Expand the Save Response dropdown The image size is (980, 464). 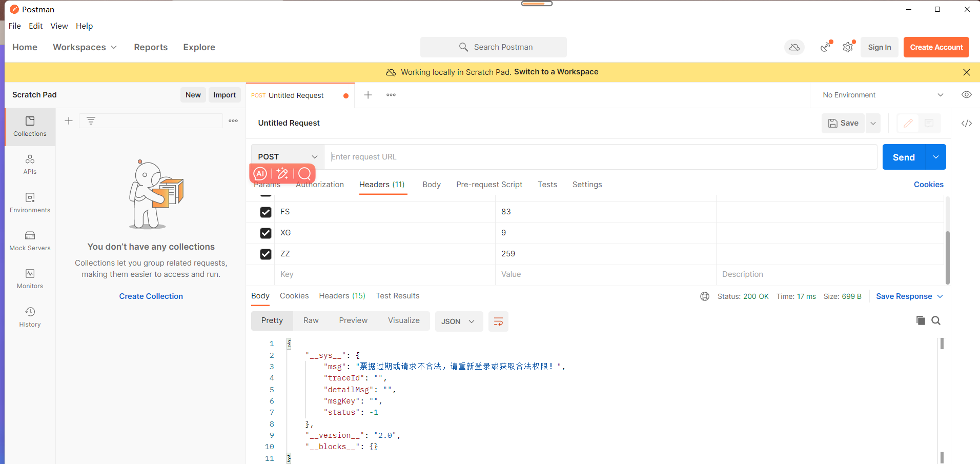[x=909, y=296]
